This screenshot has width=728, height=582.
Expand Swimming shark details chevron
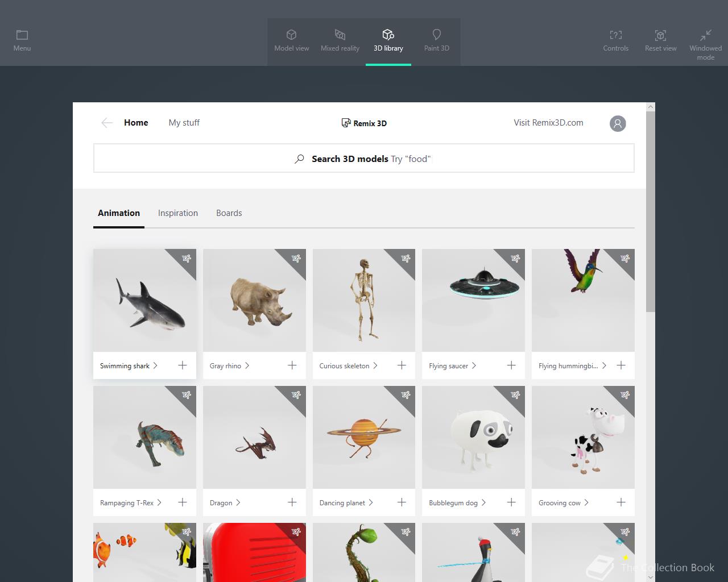pyautogui.click(x=155, y=365)
